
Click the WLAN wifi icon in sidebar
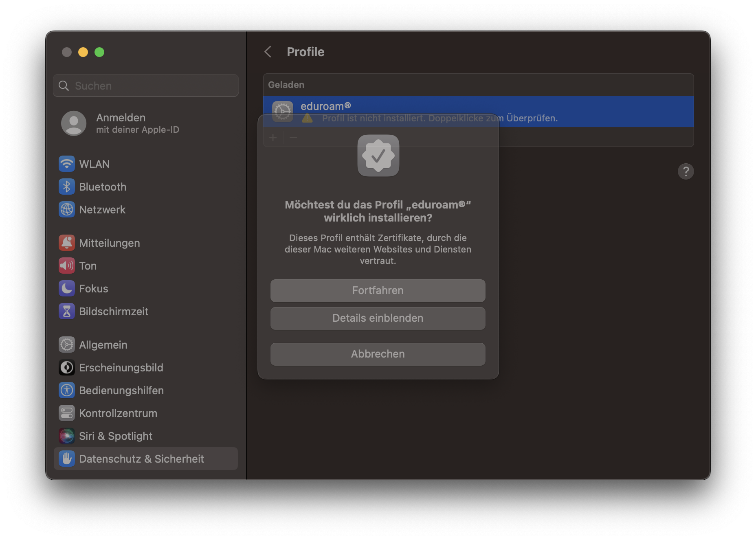67,164
